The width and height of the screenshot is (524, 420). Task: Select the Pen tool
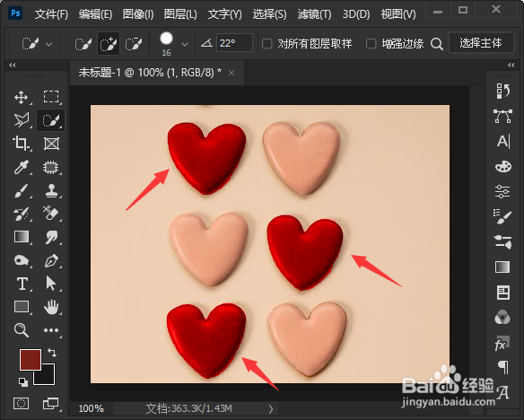tap(51, 260)
